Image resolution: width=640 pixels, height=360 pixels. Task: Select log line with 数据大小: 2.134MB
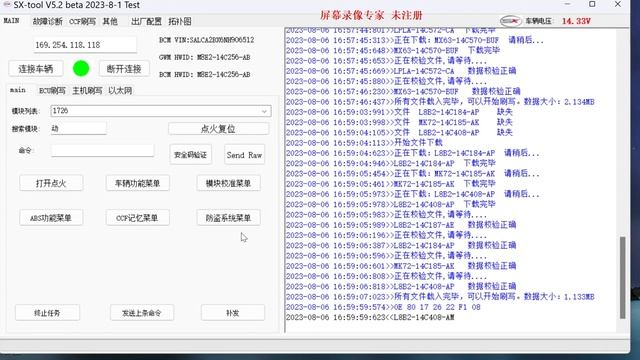click(440, 102)
